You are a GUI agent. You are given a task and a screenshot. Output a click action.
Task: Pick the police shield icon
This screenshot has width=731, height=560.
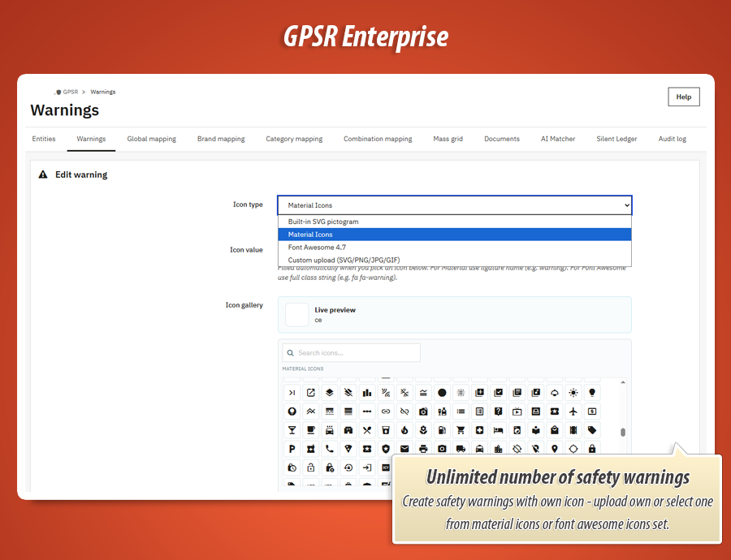pyautogui.click(x=386, y=449)
